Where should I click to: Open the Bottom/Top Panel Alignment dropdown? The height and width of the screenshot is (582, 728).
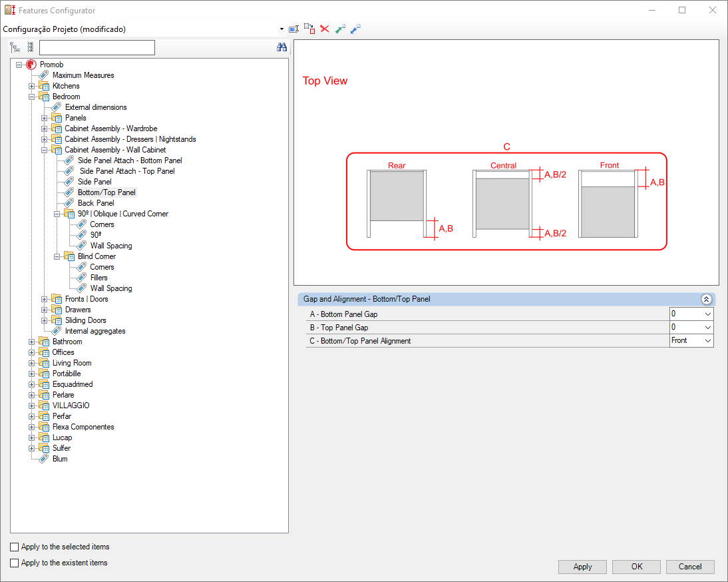[x=707, y=341]
